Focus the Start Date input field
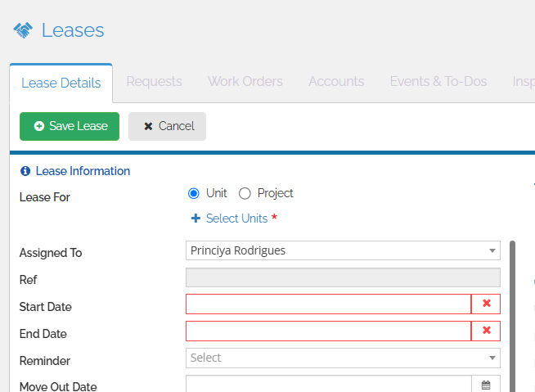 [328, 304]
